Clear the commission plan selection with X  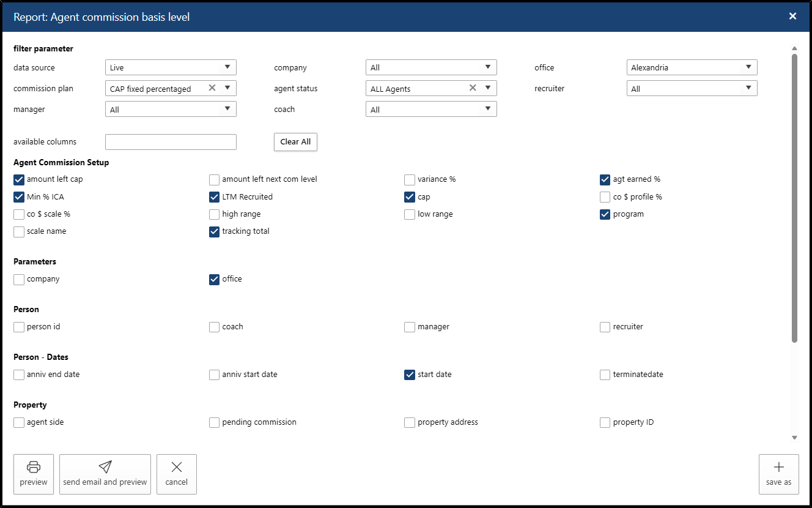[212, 88]
